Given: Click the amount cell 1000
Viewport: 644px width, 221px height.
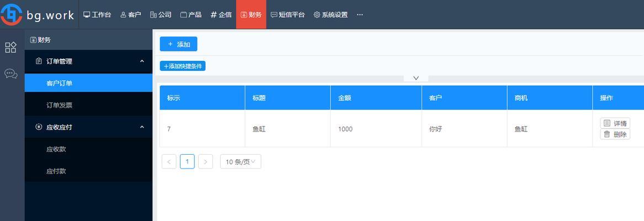Looking at the screenshot, I should pyautogui.click(x=376, y=129).
